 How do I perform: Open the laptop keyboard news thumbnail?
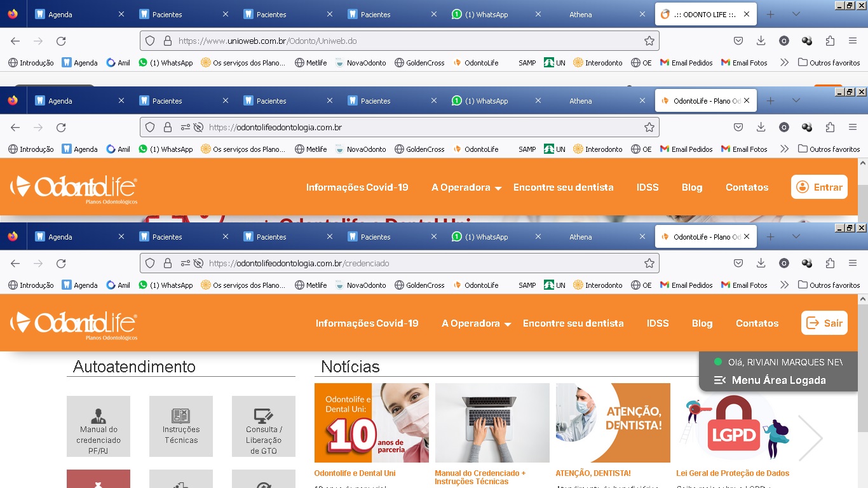pos(492,423)
